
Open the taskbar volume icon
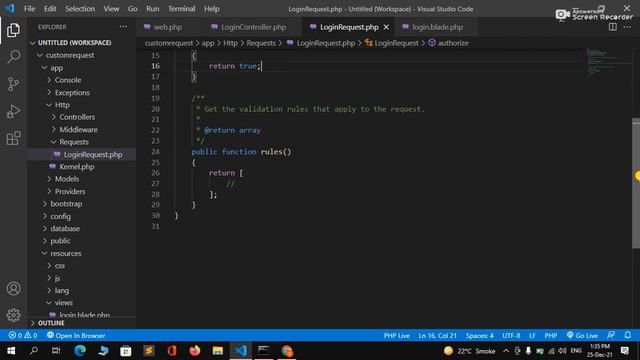562,351
